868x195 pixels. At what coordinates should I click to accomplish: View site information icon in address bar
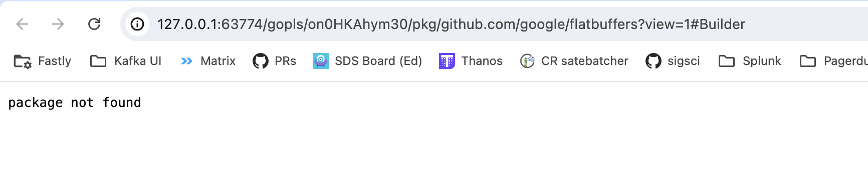tap(137, 24)
